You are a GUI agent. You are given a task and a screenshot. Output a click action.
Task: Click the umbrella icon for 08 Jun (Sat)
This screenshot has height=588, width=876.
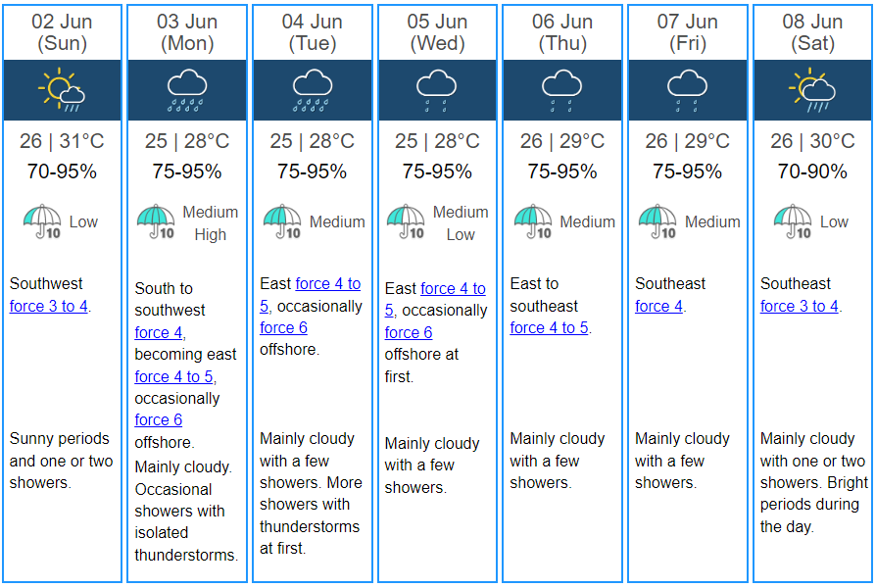793,221
